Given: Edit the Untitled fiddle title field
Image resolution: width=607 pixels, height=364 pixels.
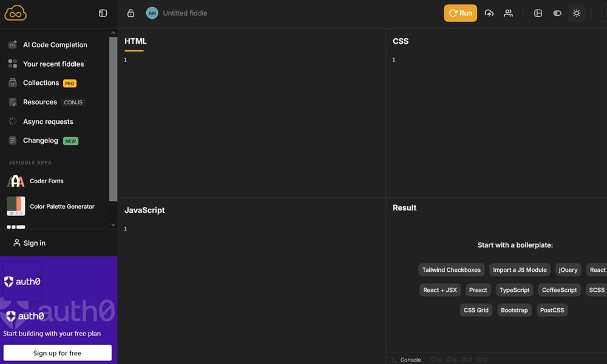Looking at the screenshot, I should pos(185,13).
